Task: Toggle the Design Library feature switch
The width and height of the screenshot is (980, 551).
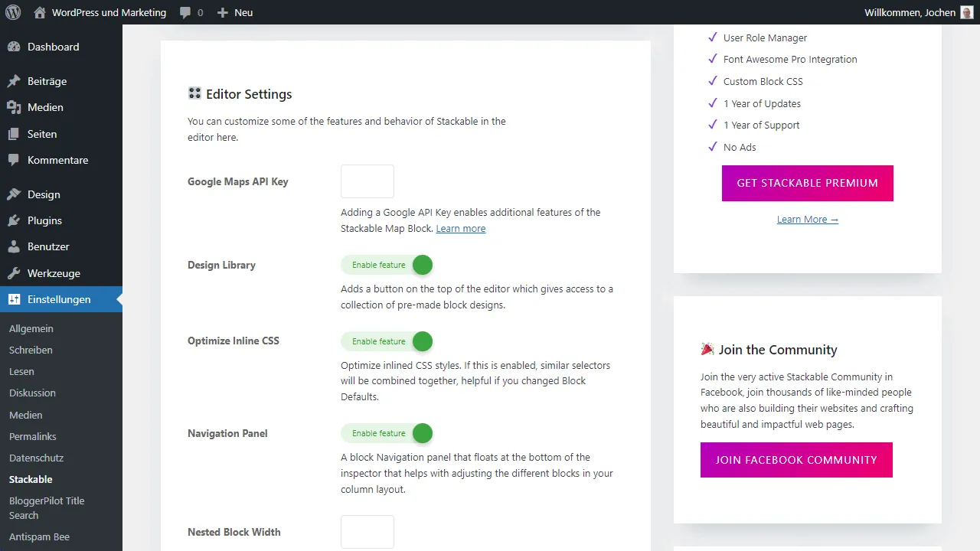Action: tap(387, 265)
